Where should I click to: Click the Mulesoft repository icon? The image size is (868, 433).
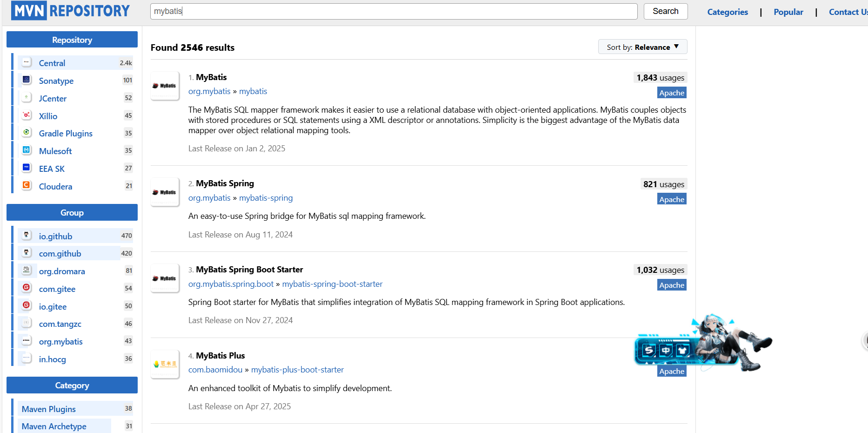tap(27, 150)
